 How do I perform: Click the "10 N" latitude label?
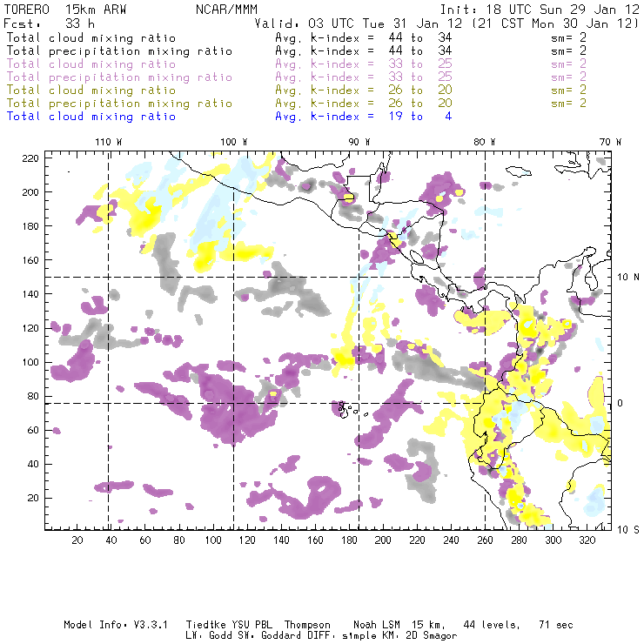(x=628, y=278)
